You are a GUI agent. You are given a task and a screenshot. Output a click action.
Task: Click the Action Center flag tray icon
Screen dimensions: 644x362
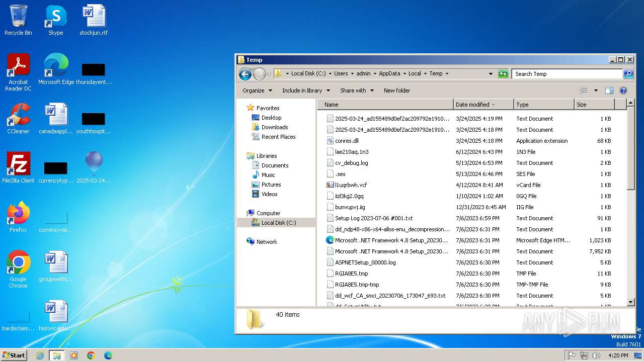point(572,355)
